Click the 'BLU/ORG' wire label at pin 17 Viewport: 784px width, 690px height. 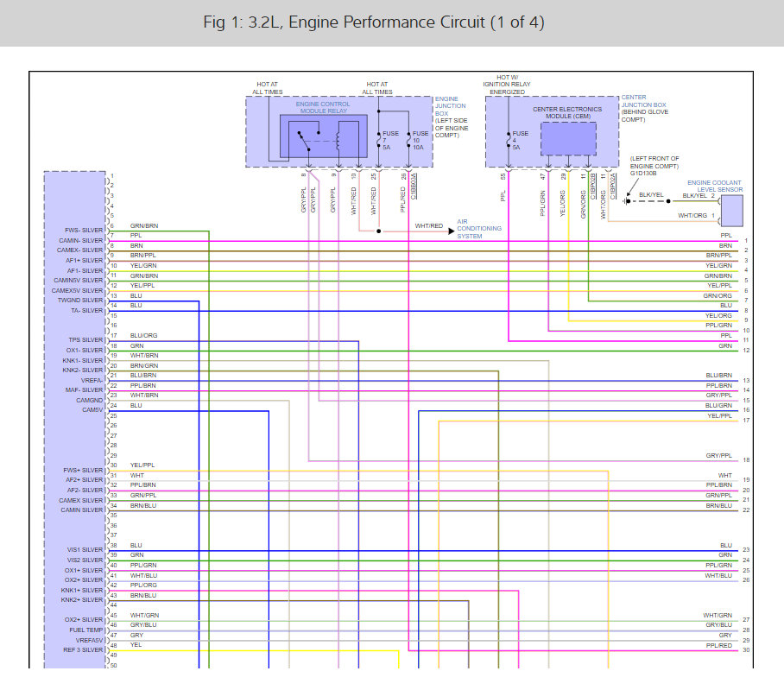pos(143,335)
